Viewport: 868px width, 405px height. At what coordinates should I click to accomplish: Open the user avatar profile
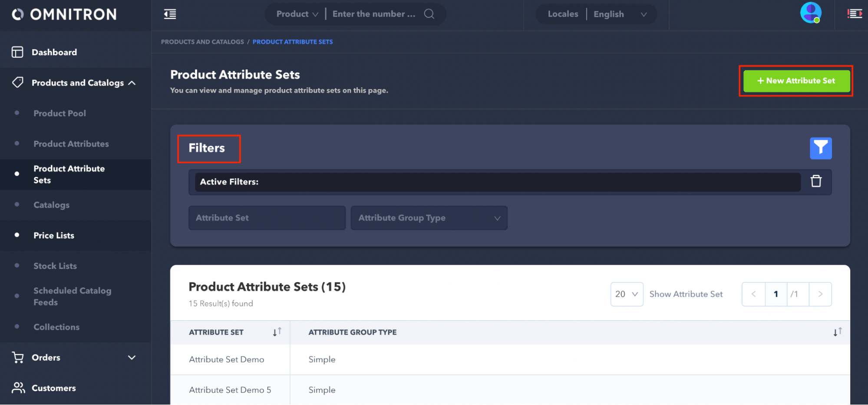[x=810, y=13]
